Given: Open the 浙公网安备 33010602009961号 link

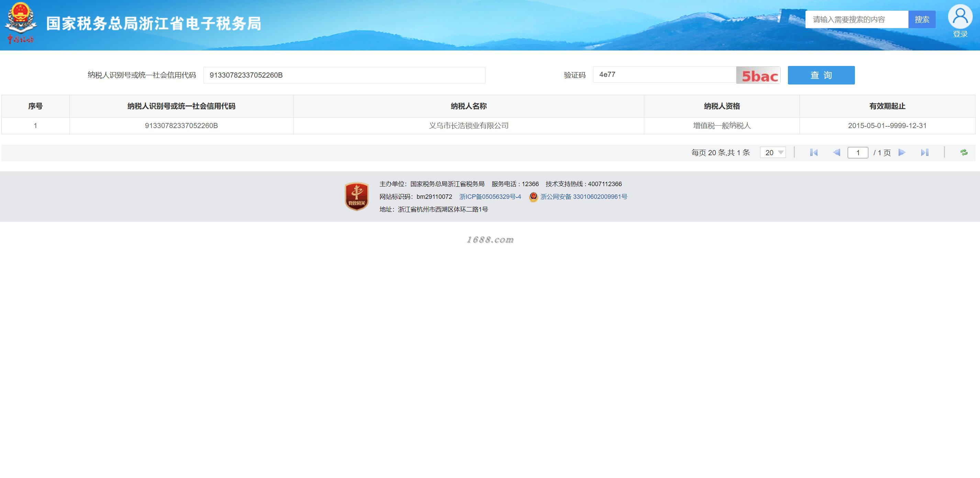Looking at the screenshot, I should pos(583,197).
